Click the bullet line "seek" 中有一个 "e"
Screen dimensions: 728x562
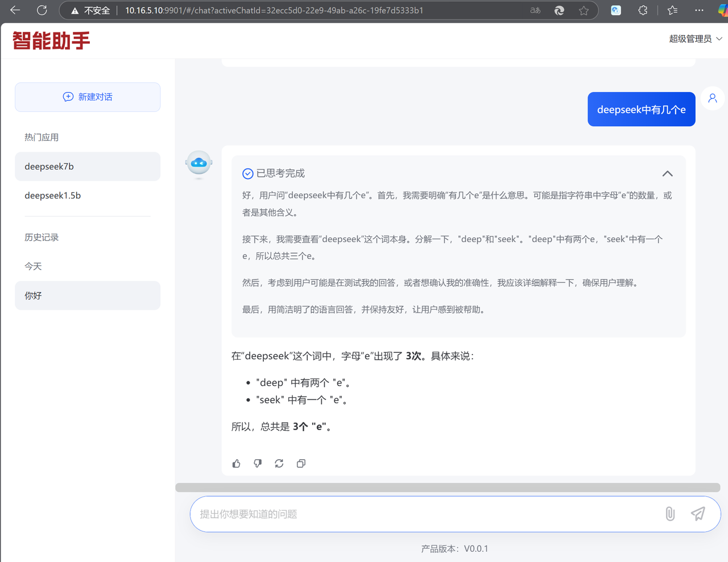pyautogui.click(x=301, y=400)
